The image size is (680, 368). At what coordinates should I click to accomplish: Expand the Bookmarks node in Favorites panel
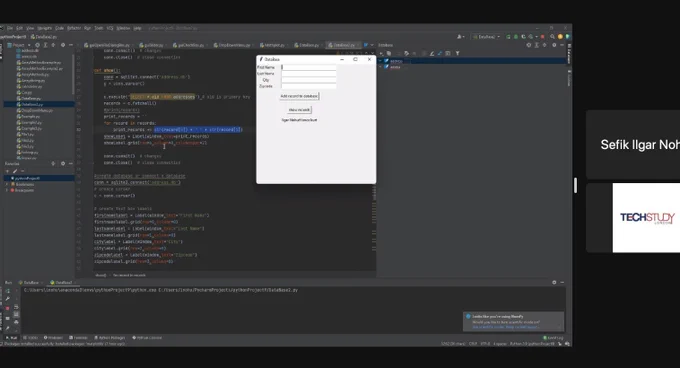point(7,184)
